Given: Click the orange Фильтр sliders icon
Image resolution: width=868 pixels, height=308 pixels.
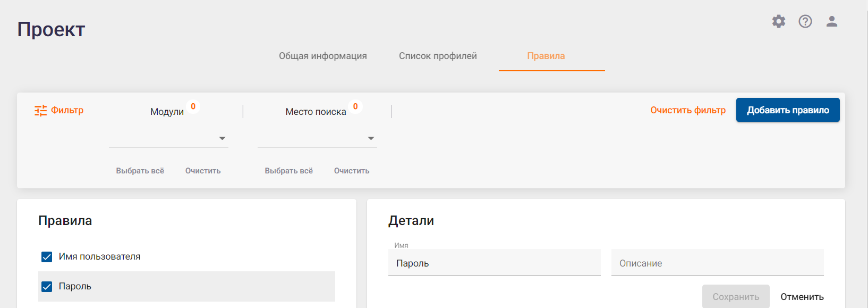Looking at the screenshot, I should [x=41, y=111].
